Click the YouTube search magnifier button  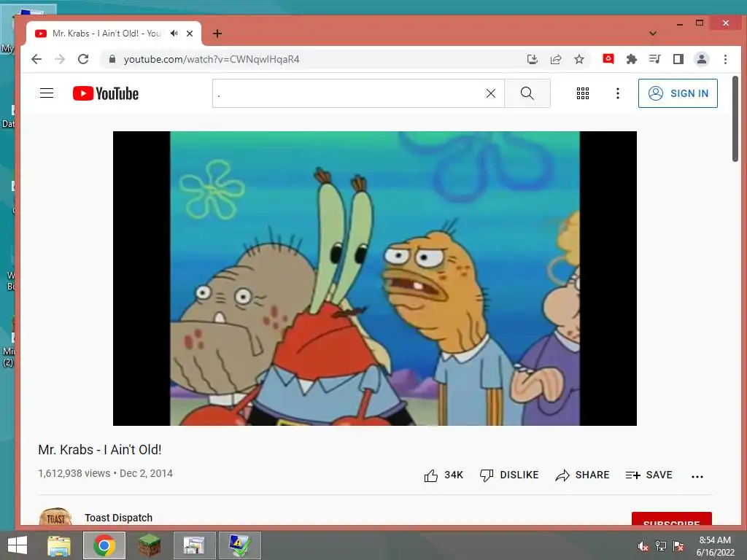tap(527, 93)
